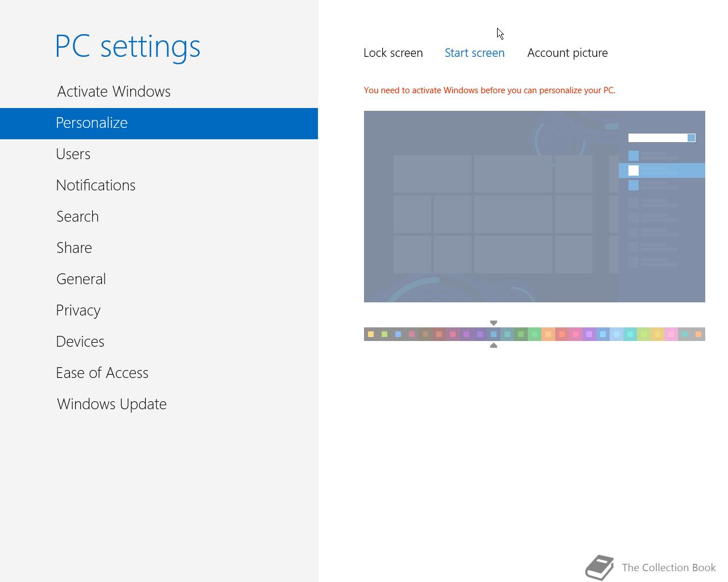This screenshot has width=728, height=582.
Task: Open Ease of Access settings
Action: (102, 373)
